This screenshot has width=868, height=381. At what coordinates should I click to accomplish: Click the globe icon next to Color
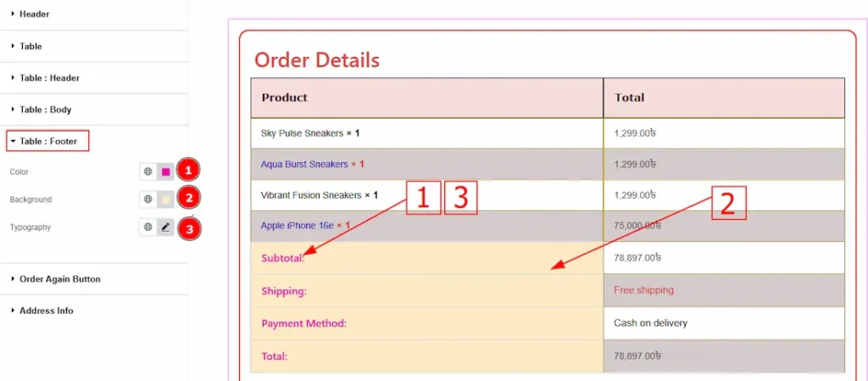(147, 171)
